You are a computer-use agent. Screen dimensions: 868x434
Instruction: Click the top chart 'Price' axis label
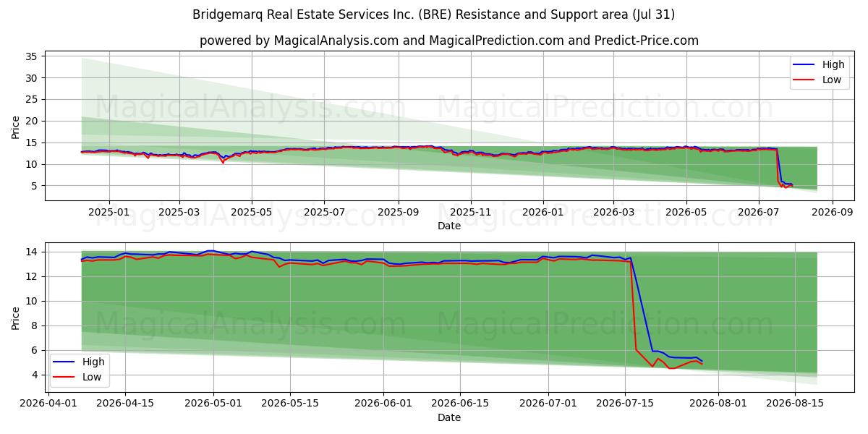[16, 126]
